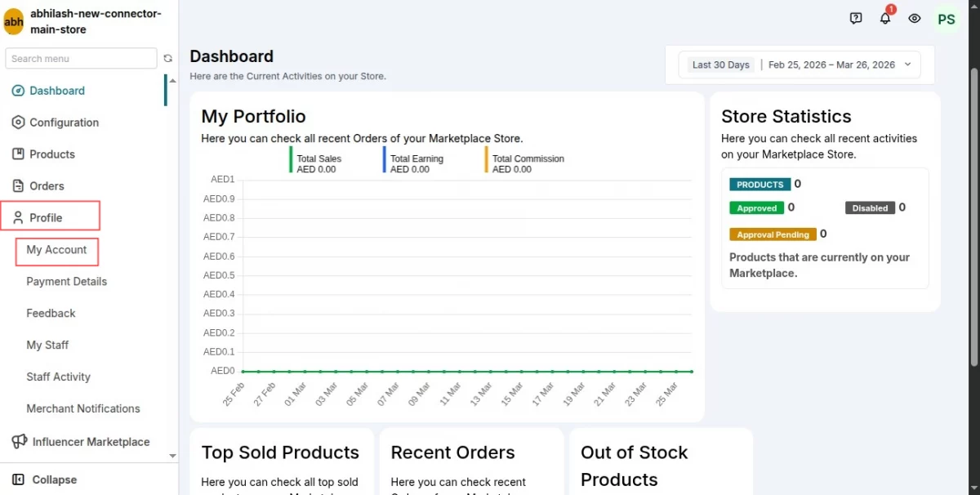Click the Store Statistics heading
Screen dimensions: 980x495
coord(786,116)
